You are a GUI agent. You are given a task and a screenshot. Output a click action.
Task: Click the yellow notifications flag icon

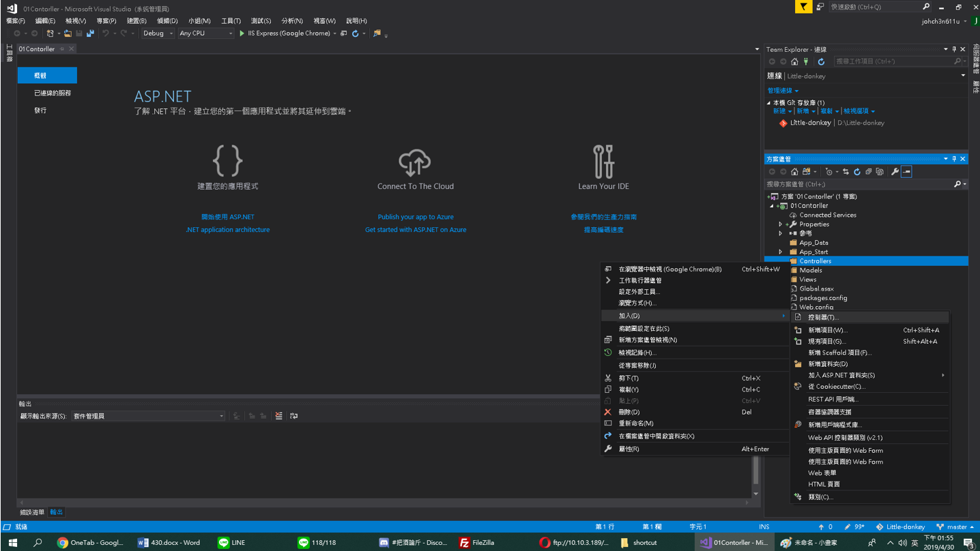(803, 7)
